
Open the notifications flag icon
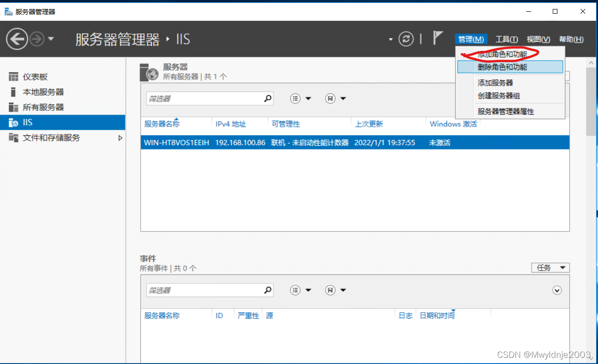coord(438,38)
